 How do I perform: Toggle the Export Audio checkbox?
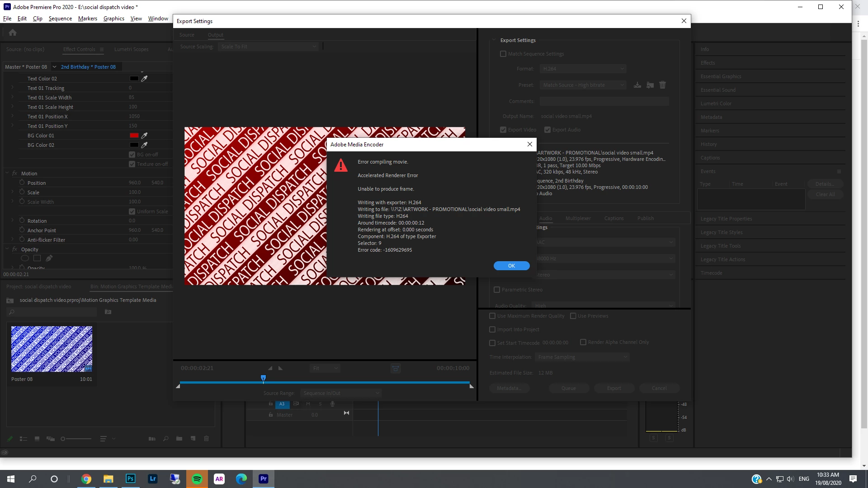547,130
